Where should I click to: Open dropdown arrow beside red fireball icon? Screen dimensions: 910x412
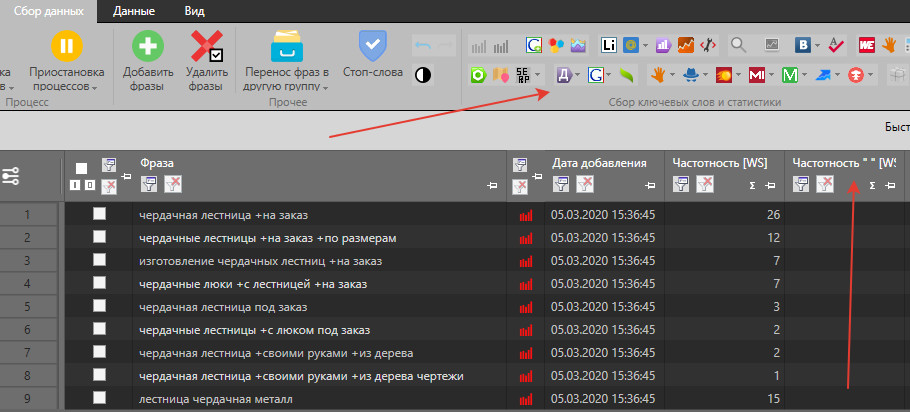pos(738,75)
